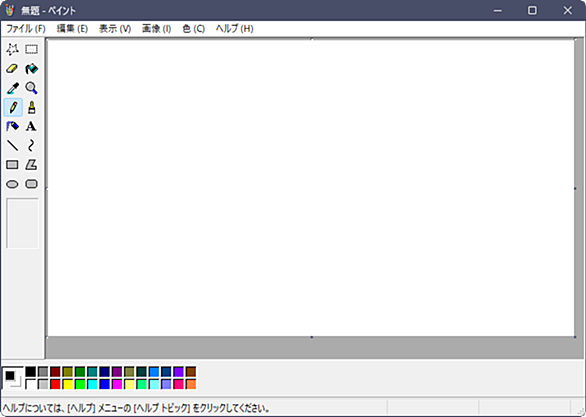Pick the black swatch in palette's top row
The image size is (586, 417).
[31, 372]
